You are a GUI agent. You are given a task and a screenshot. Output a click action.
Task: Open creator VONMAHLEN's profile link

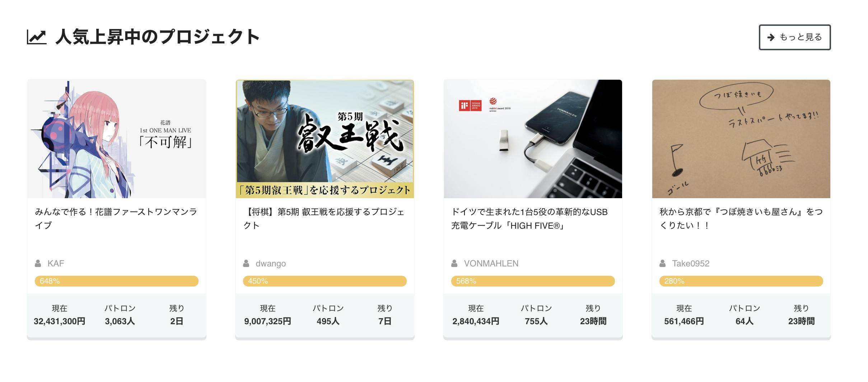pyautogui.click(x=491, y=264)
